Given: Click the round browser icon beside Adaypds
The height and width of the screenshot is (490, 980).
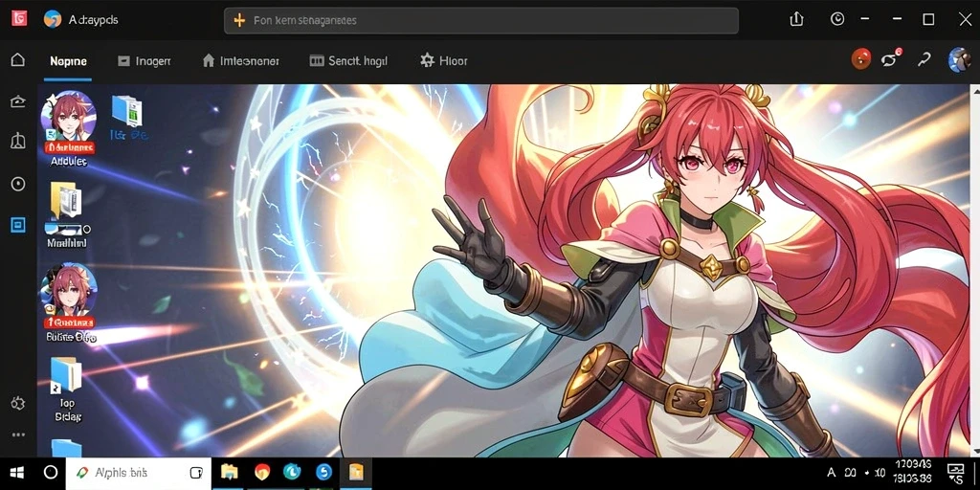Looking at the screenshot, I should 53,19.
